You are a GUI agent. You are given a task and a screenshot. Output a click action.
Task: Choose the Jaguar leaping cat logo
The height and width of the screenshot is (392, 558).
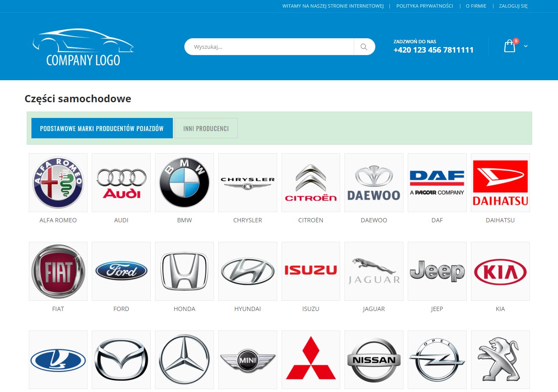click(x=374, y=271)
